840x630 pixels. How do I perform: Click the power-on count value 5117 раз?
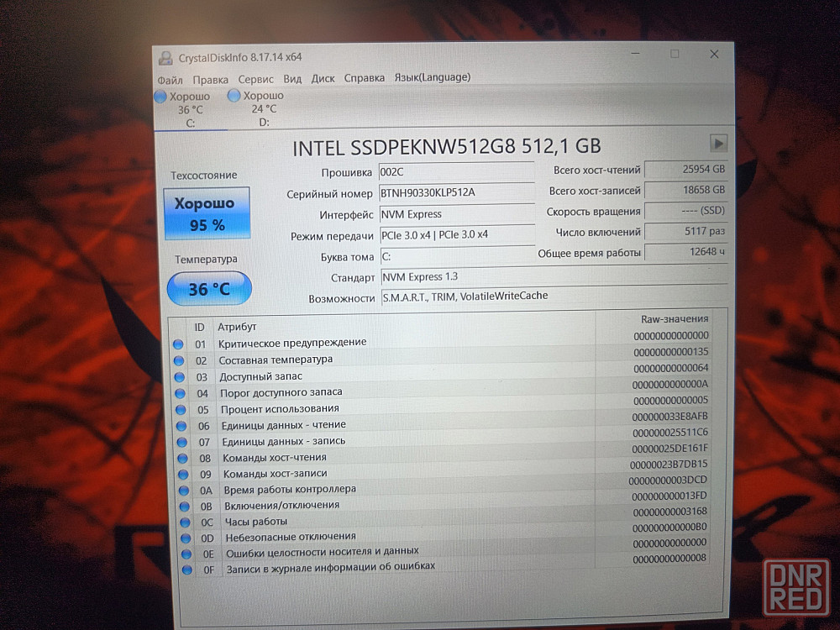[x=686, y=232]
